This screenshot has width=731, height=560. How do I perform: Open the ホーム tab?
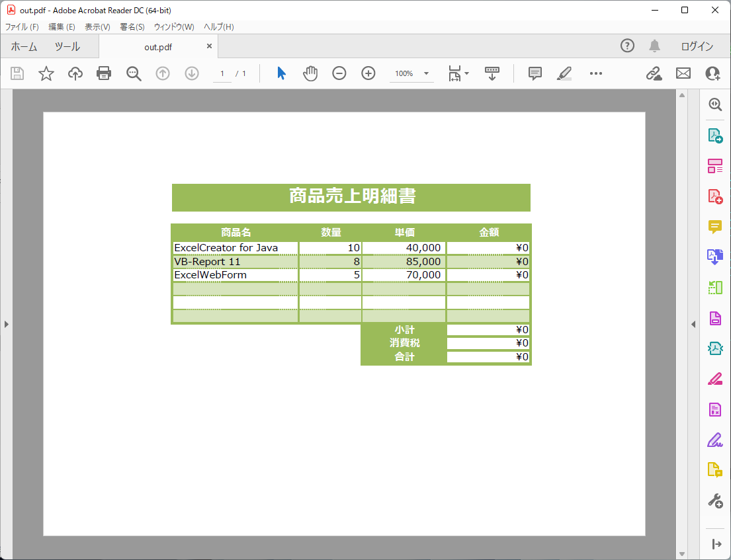(24, 46)
